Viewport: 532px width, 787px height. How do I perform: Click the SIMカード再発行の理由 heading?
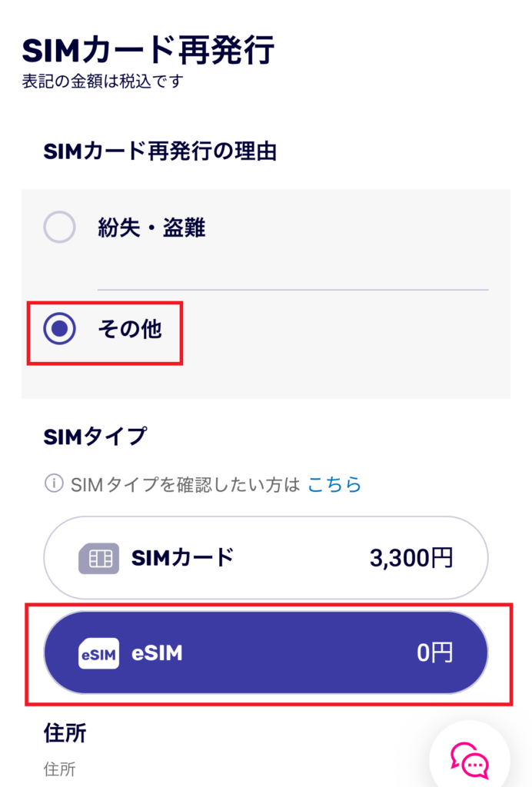[x=160, y=151]
